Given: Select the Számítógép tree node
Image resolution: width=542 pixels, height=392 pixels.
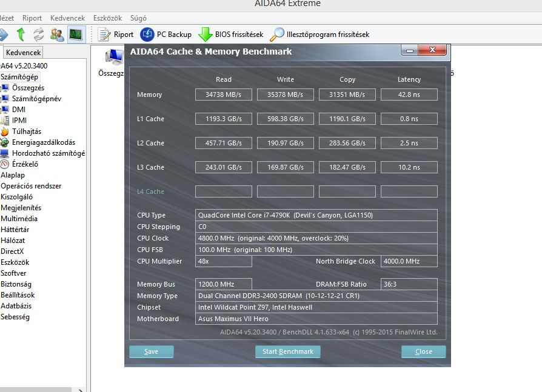Looking at the screenshot, I should pyautogui.click(x=19, y=77).
